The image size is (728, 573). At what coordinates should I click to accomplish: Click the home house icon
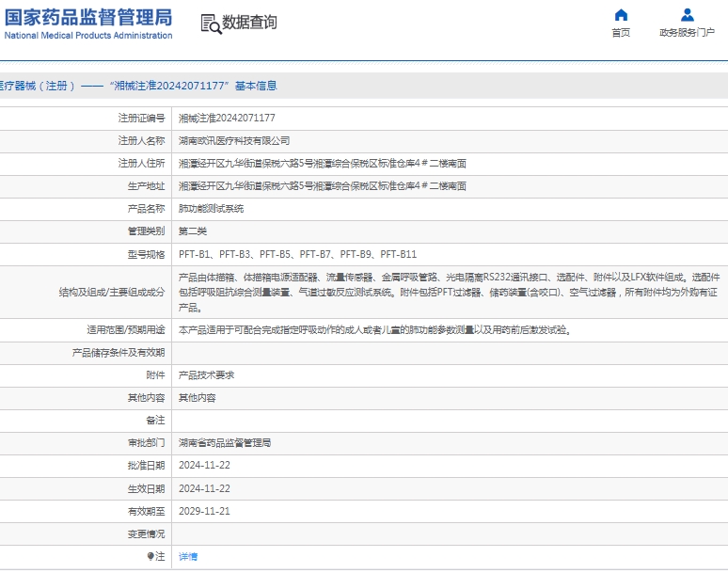621,15
